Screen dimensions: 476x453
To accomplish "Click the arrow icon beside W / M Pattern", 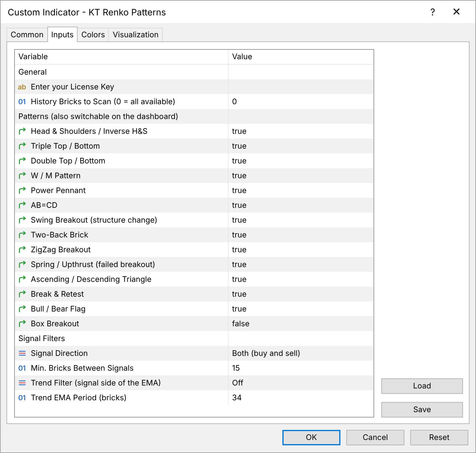I will coord(22,176).
